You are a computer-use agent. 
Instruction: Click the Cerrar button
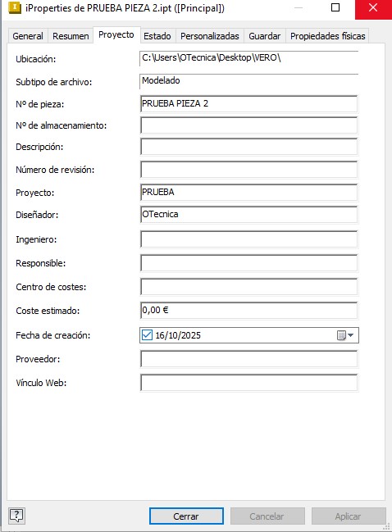(186, 516)
